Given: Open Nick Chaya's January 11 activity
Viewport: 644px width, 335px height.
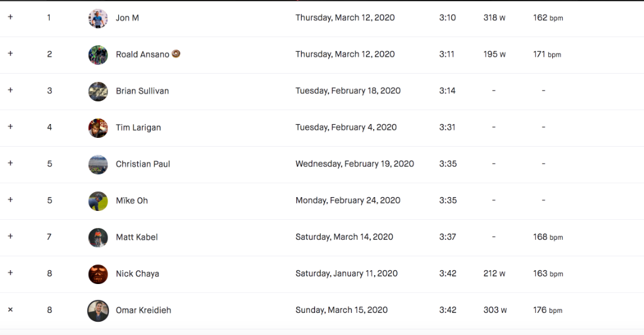Looking at the screenshot, I should pyautogui.click(x=346, y=273).
